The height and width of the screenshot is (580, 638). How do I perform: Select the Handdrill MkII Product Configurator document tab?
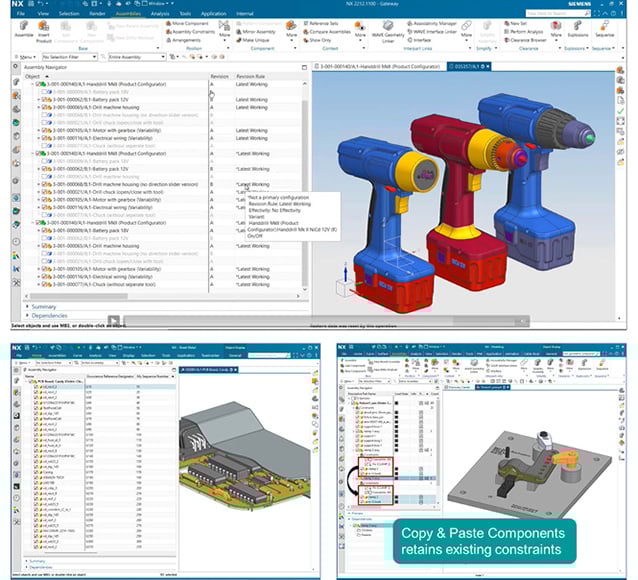pos(378,66)
